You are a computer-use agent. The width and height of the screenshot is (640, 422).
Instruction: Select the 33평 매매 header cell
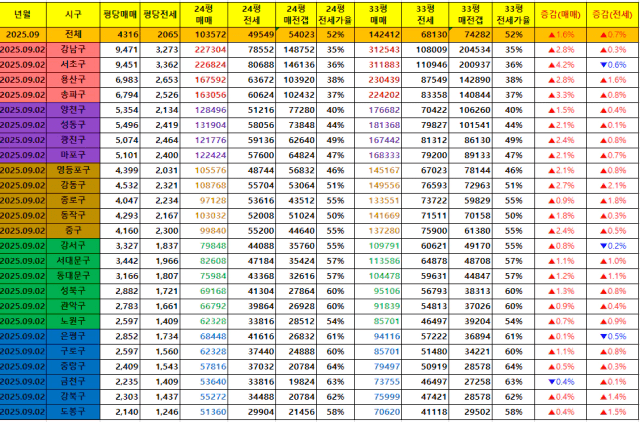pos(378,15)
